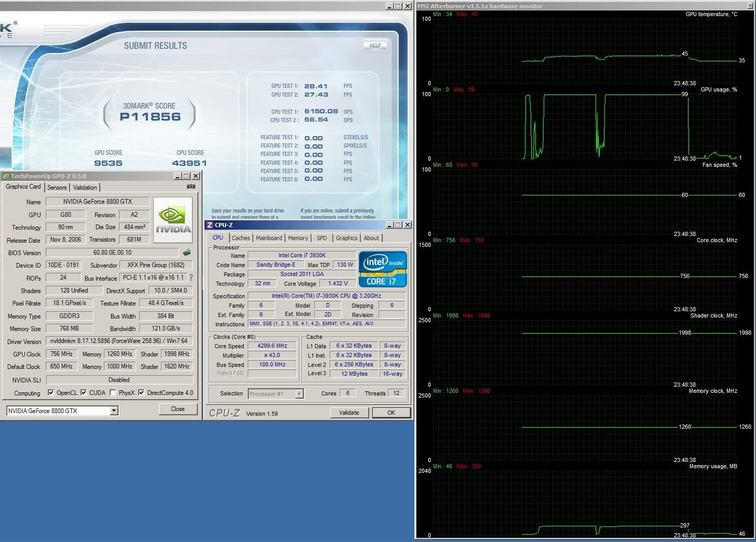Click the Driver Version field in GPU-Z

[119, 341]
